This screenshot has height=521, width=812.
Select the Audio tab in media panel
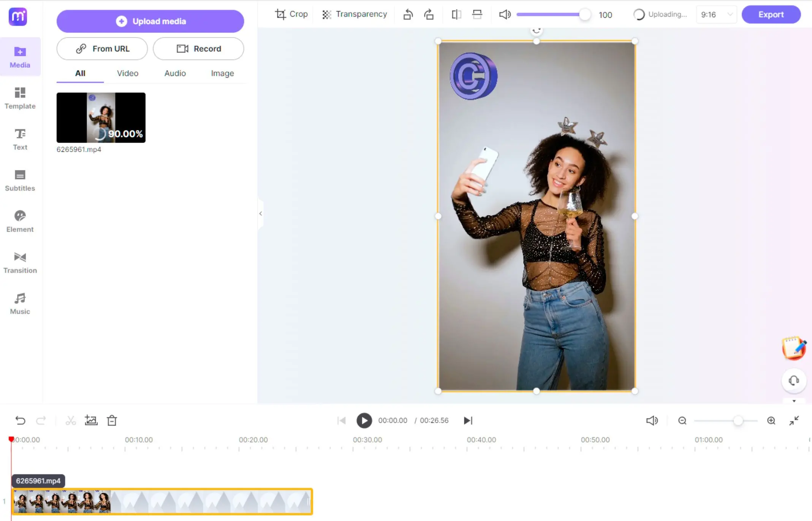[175, 73]
